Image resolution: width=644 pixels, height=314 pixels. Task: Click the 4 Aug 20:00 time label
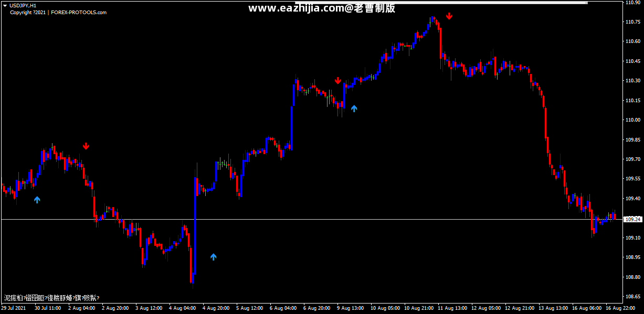(216, 308)
